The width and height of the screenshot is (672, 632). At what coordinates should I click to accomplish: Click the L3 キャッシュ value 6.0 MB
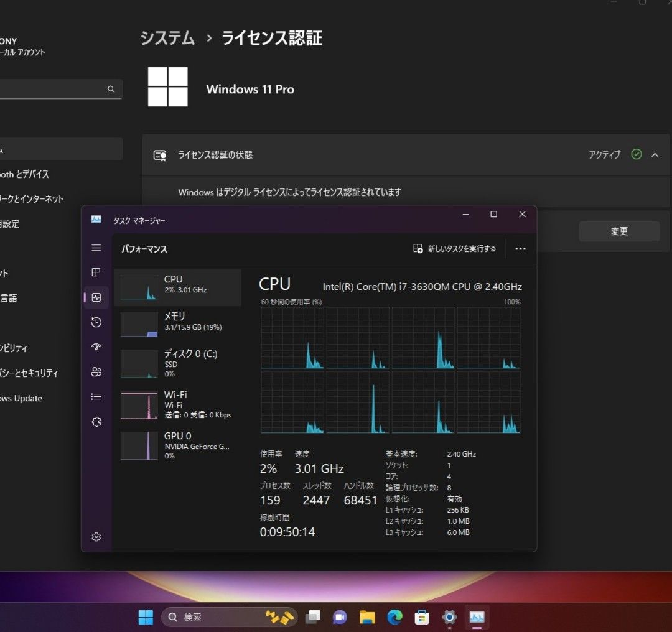point(458,532)
